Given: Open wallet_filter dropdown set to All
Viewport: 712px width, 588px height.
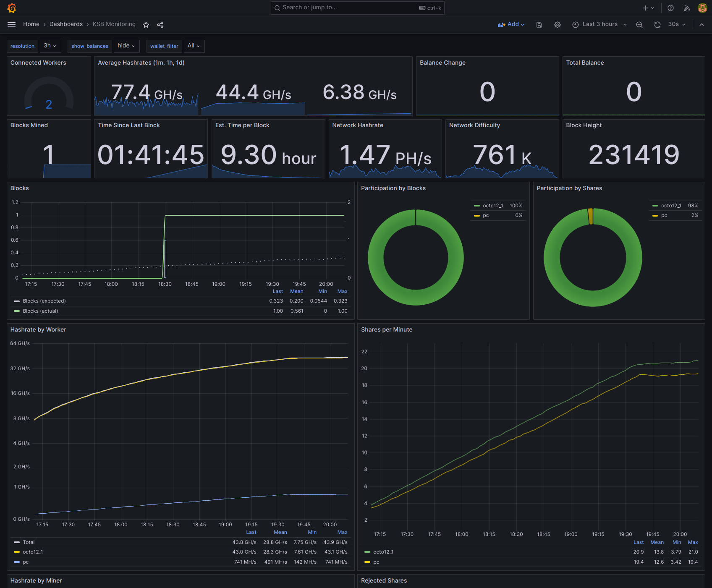Looking at the screenshot, I should (x=194, y=46).
